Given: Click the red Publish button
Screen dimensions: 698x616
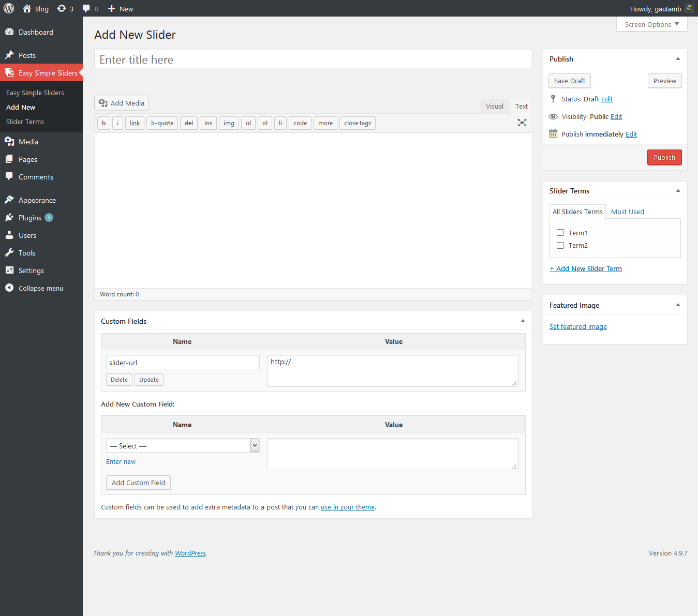Looking at the screenshot, I should tap(664, 157).
